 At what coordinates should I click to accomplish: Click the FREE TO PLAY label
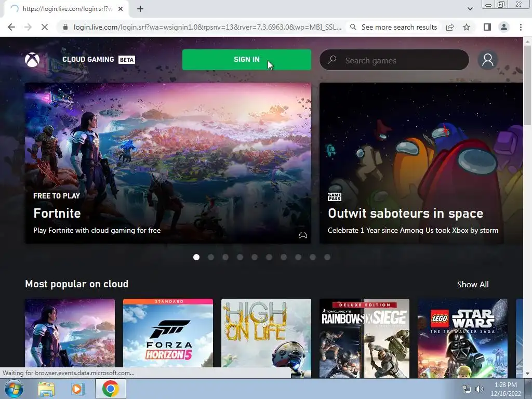point(57,196)
